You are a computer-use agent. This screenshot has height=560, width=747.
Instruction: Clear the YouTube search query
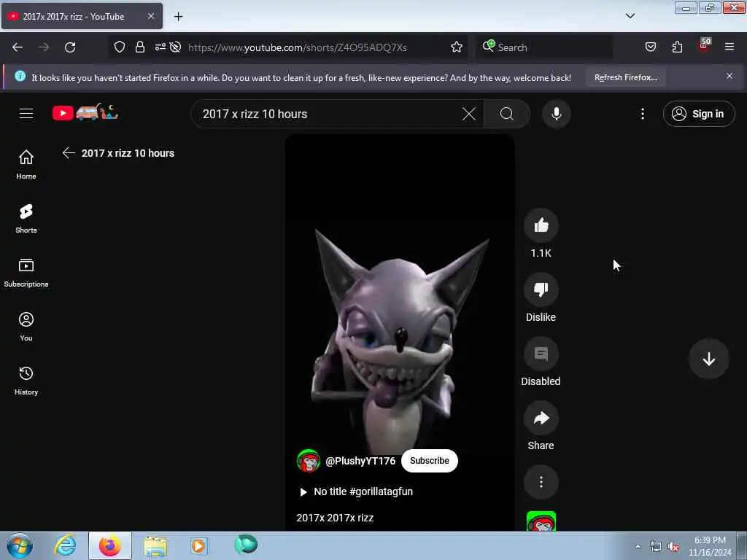(x=469, y=114)
